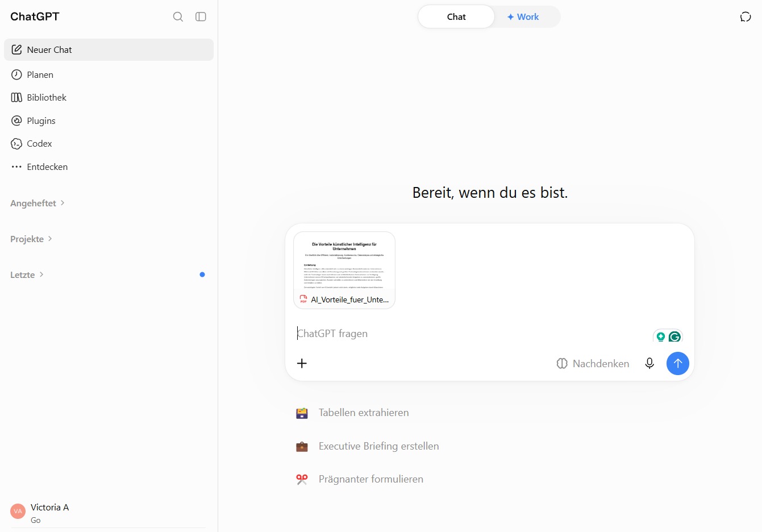Switch to the Chat tab
This screenshot has height=532, width=762.
[456, 16]
